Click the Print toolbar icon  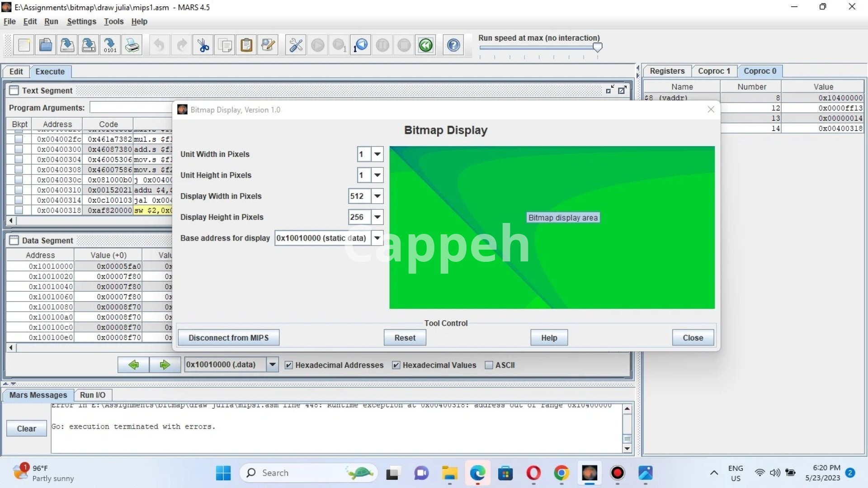[132, 45]
